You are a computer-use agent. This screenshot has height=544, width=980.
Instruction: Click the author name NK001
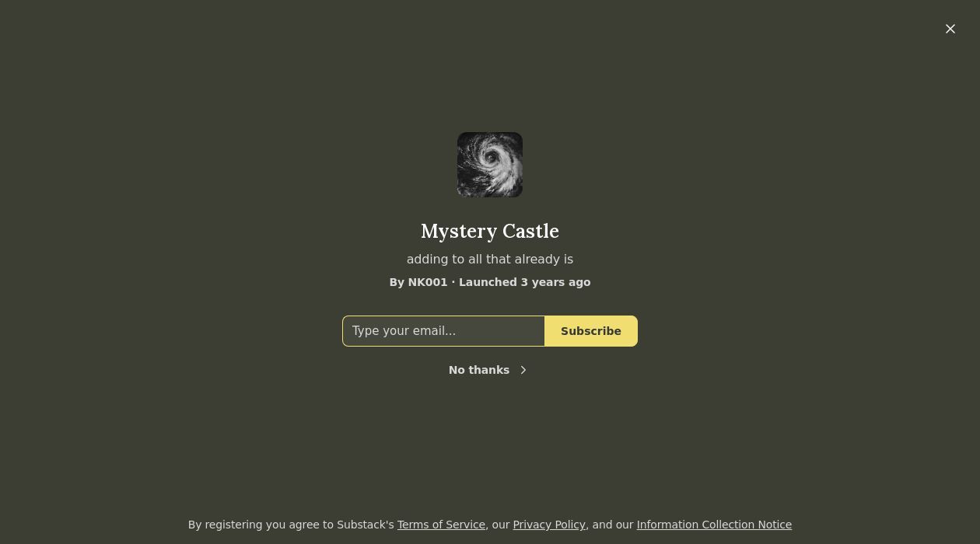pyautogui.click(x=428, y=282)
